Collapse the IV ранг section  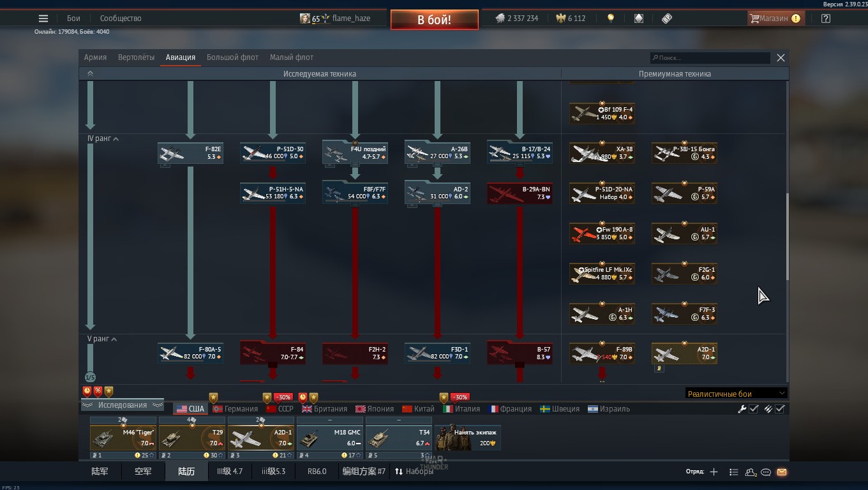(103, 138)
